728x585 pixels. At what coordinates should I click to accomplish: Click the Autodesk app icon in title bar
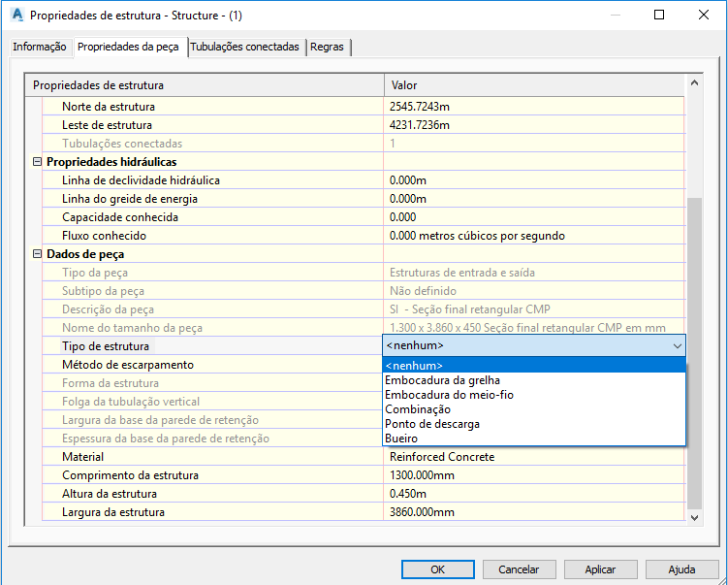(17, 15)
